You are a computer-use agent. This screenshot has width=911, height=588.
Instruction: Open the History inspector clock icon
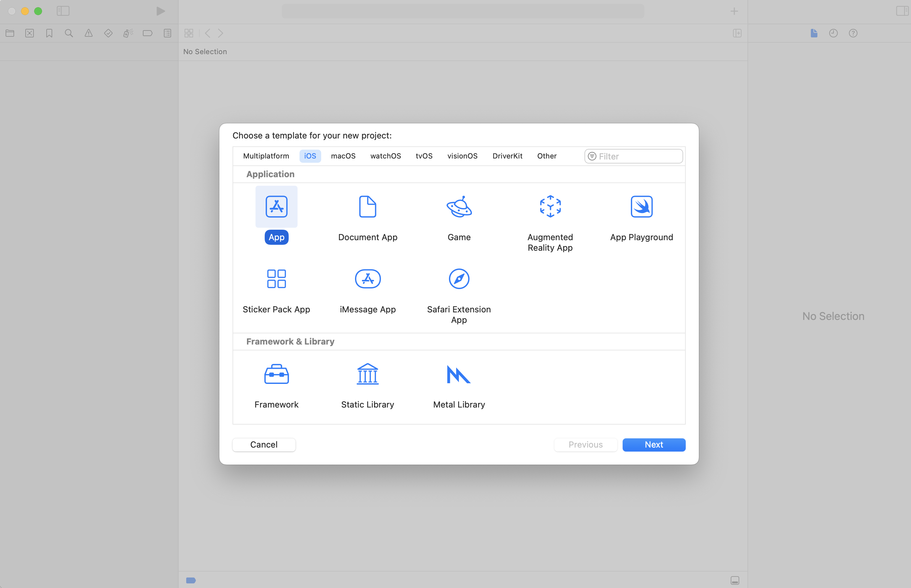[x=833, y=33]
